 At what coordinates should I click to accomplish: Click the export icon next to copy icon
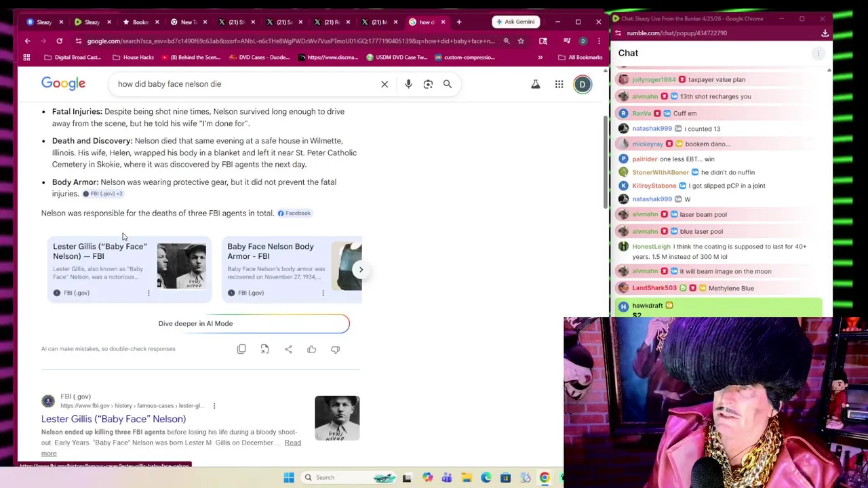pos(264,349)
